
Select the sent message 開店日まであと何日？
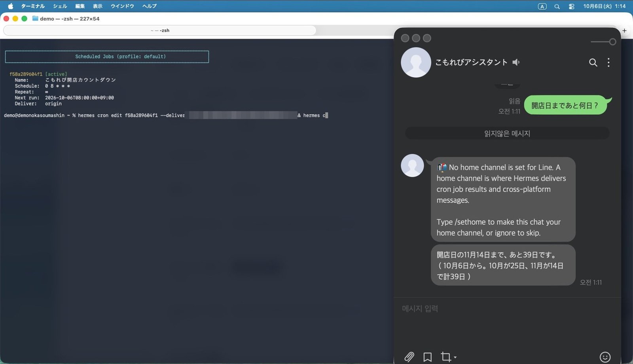tap(565, 105)
